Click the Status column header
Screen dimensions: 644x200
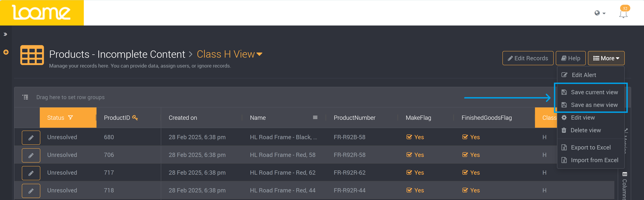68,118
